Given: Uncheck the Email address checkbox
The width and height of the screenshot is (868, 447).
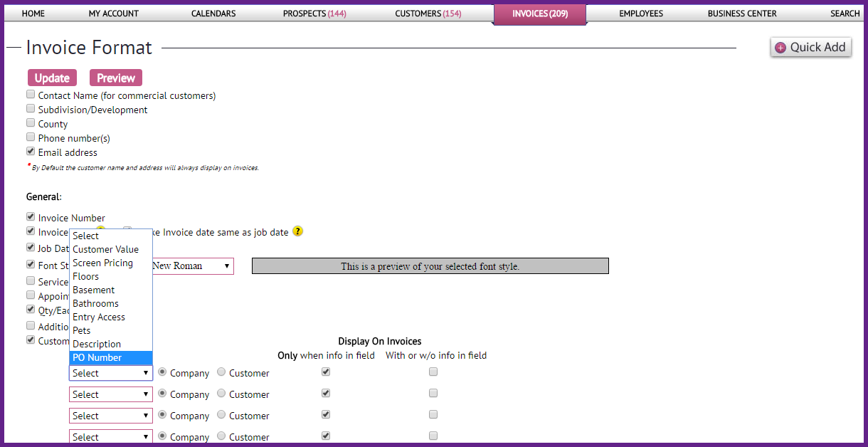Looking at the screenshot, I should pos(31,152).
